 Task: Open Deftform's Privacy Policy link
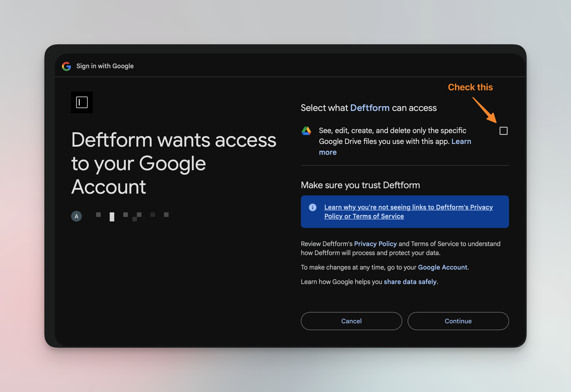point(375,244)
